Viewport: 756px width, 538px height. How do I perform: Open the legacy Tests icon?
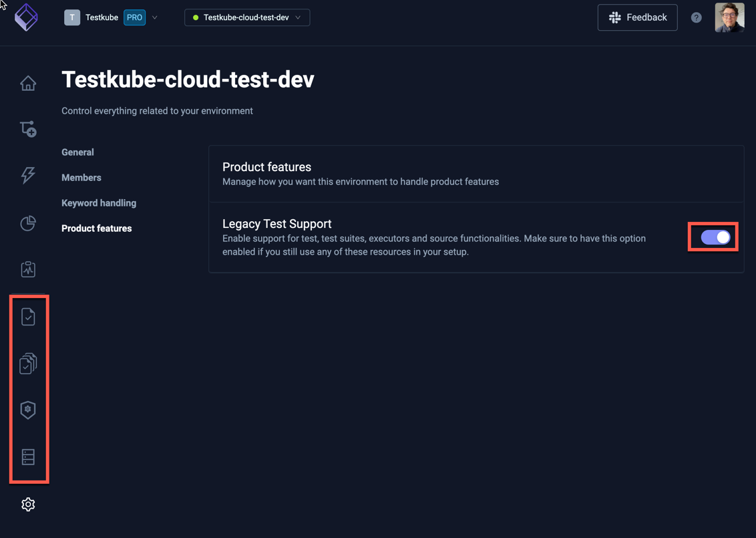click(x=28, y=317)
